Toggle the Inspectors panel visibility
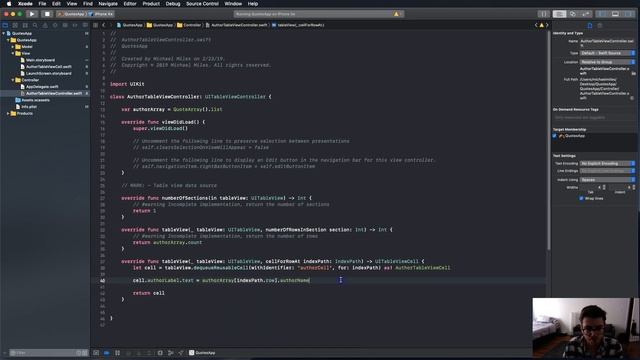 [628, 14]
